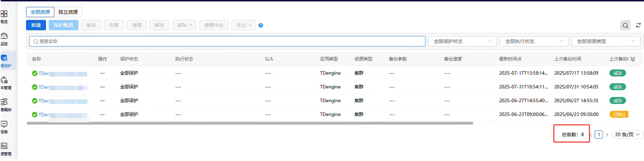Open the 全部执行状态 filter dropdown
644x161 pixels.
534,41
